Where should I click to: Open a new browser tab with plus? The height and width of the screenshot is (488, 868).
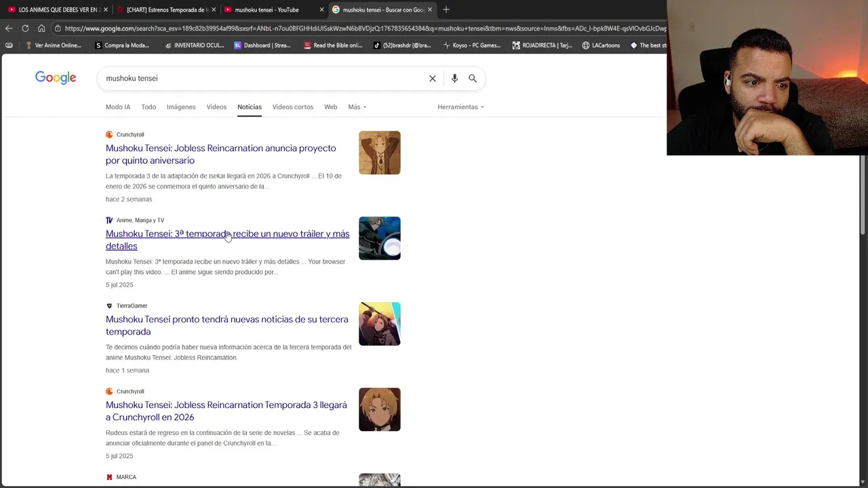(446, 9)
